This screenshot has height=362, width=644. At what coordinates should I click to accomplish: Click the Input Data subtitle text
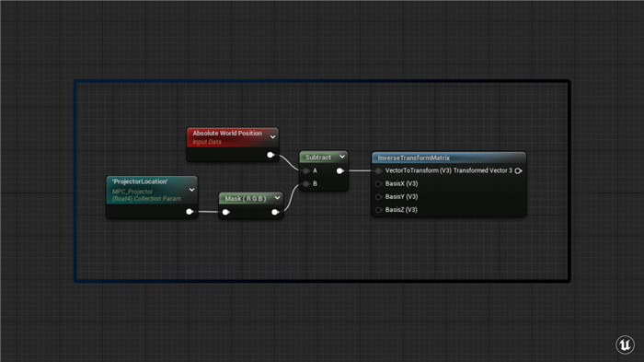pos(207,142)
